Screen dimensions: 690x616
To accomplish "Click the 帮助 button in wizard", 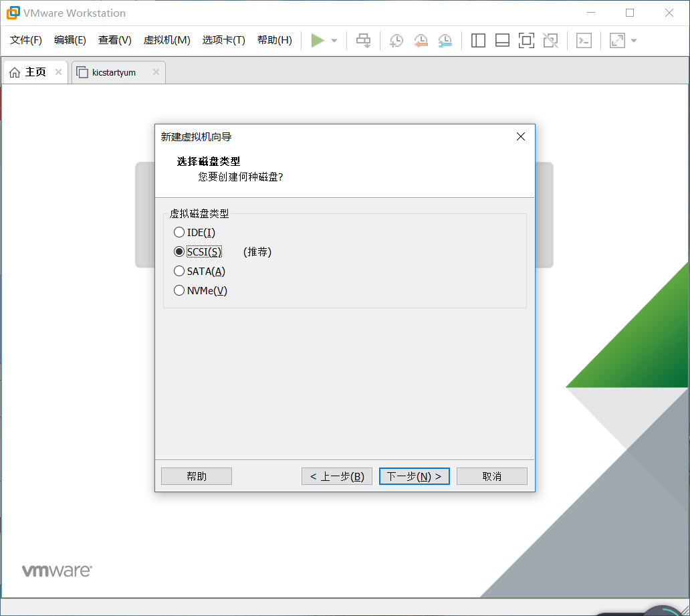I will [x=197, y=476].
